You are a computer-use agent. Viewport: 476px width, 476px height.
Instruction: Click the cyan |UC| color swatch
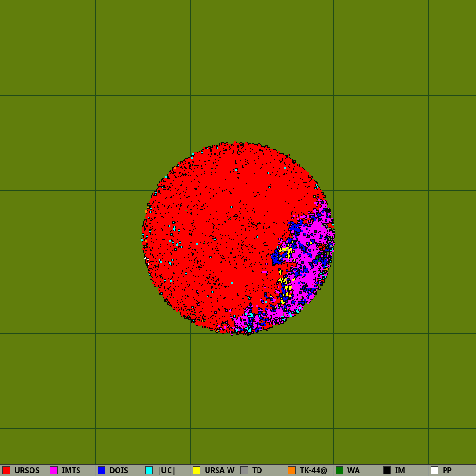point(149,470)
